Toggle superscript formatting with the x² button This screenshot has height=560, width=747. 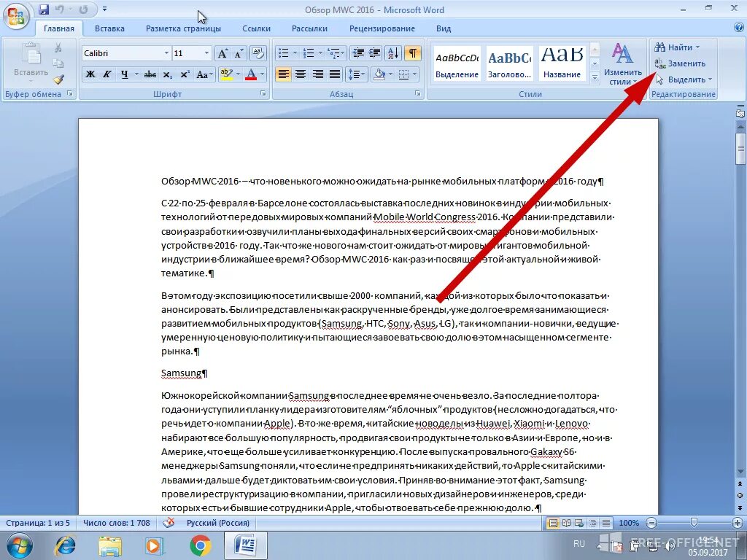(x=185, y=74)
